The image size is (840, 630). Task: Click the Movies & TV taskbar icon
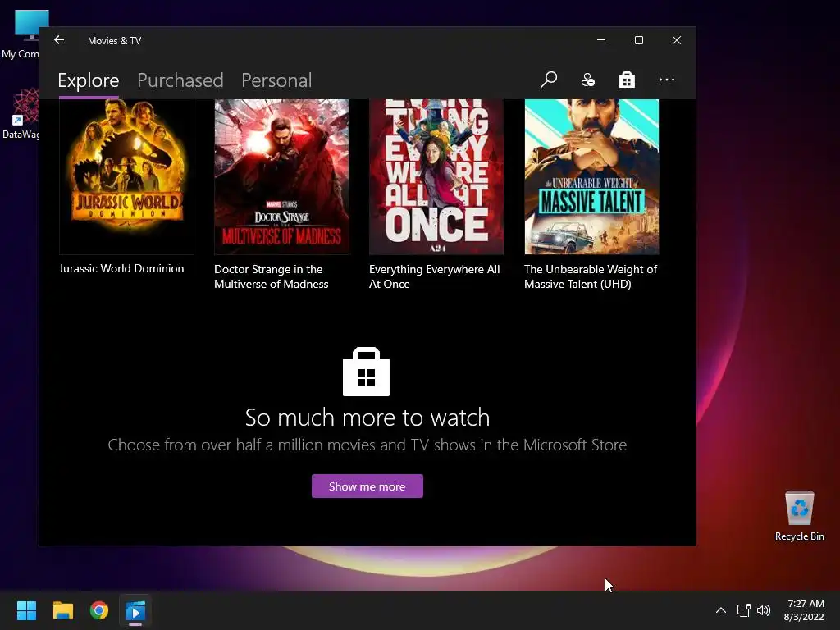pyautogui.click(x=135, y=610)
